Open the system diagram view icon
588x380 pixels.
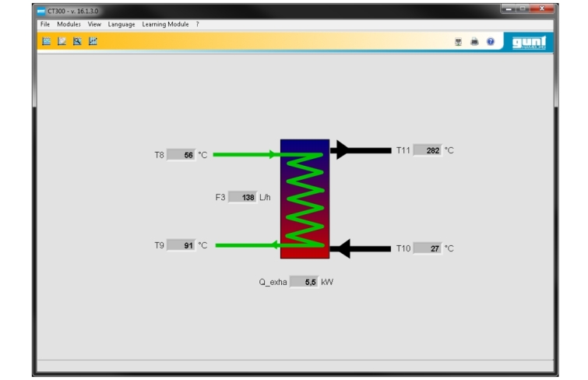point(47,41)
